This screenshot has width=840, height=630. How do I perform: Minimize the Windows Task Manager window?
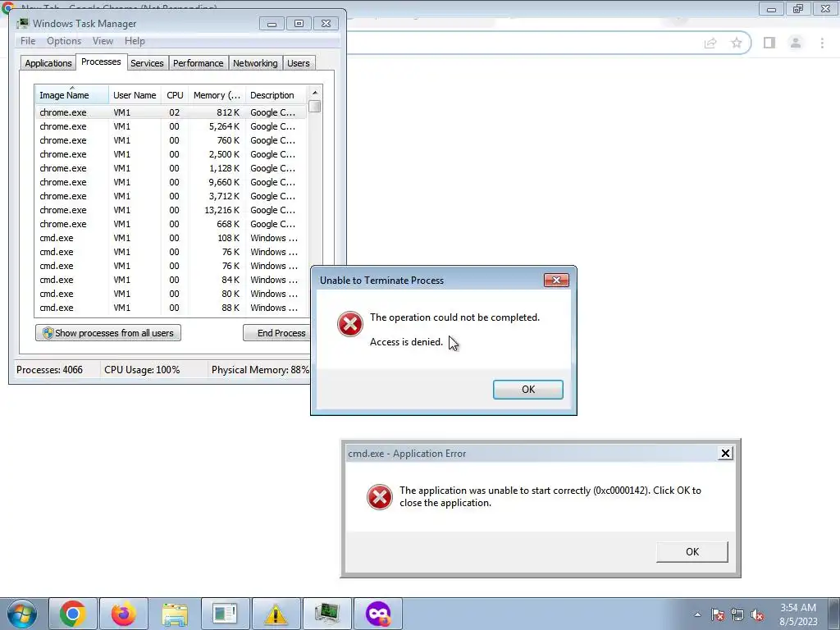(x=272, y=24)
